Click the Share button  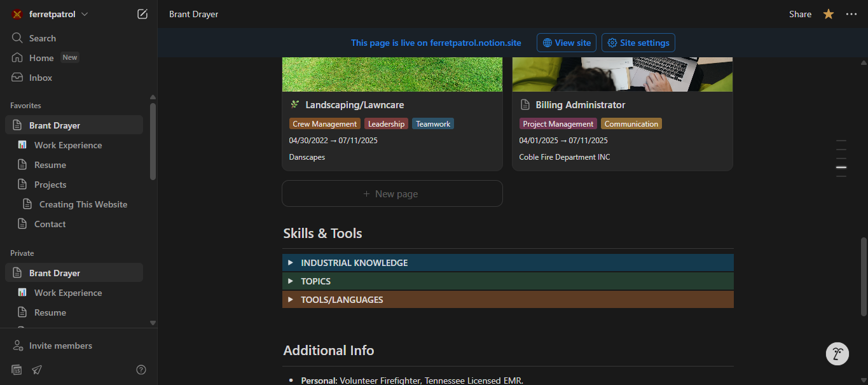coord(800,14)
